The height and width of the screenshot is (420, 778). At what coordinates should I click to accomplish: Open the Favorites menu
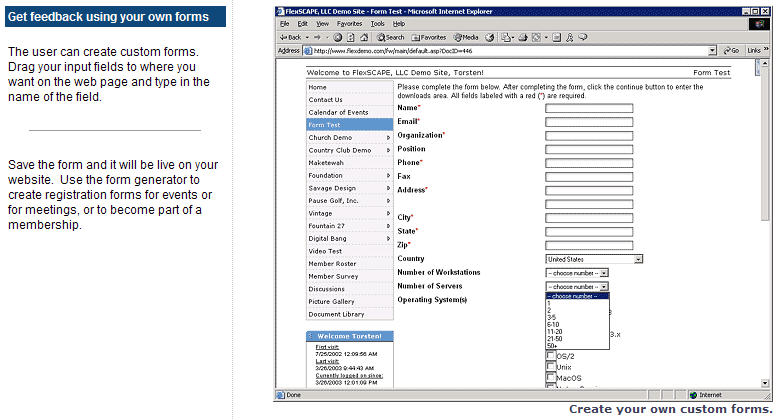[x=349, y=24]
